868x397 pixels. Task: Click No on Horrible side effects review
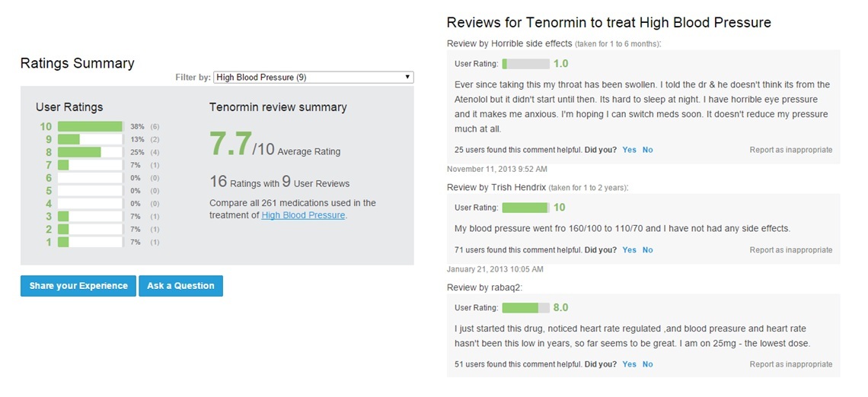click(x=647, y=150)
